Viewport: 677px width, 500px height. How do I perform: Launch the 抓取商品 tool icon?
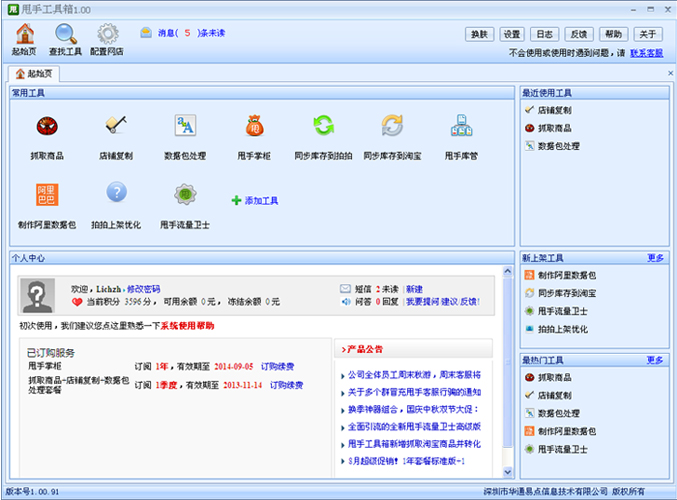[47, 126]
